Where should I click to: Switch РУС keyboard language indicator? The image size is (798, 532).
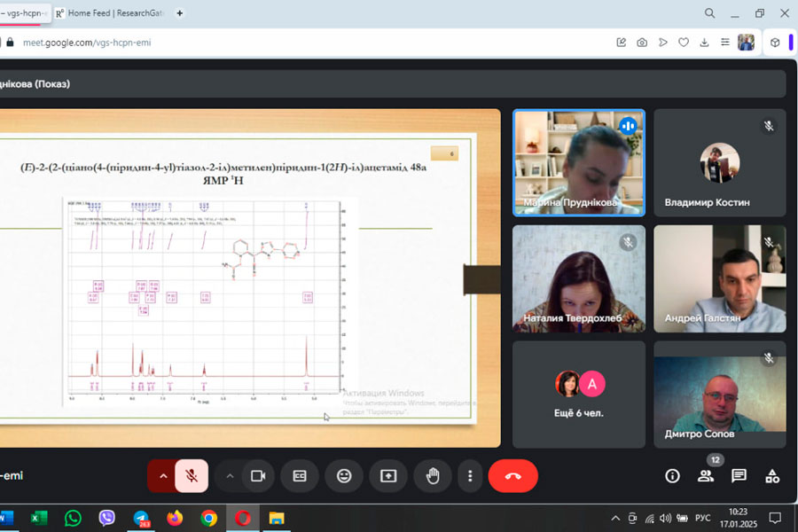click(702, 518)
